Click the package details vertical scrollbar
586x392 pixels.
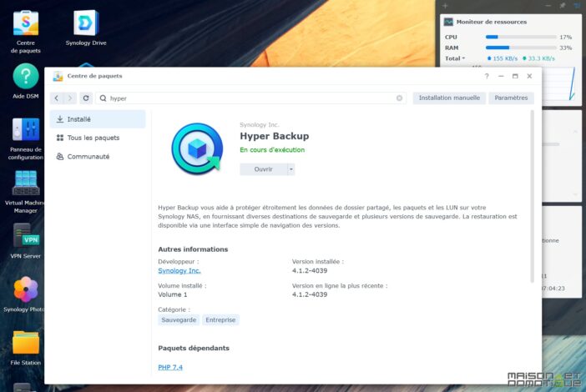tap(533, 196)
